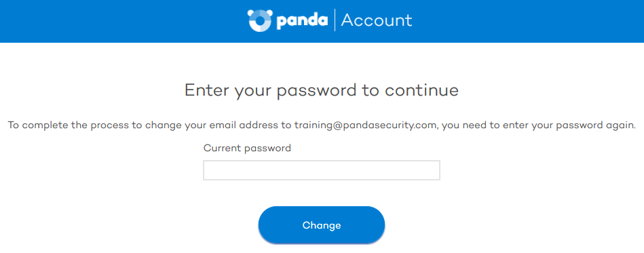644x253 pixels.
Task: Click the word "Change" on the rounded button
Action: tap(322, 225)
